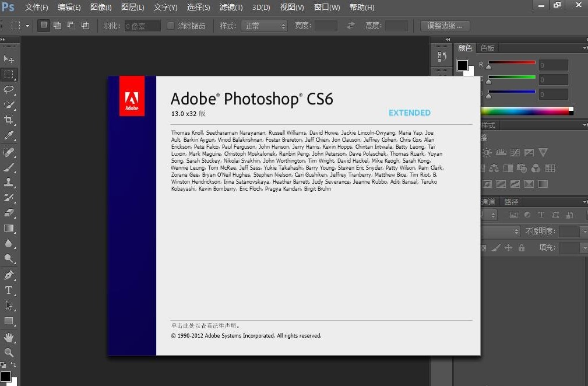This screenshot has width=588, height=386.
Task: Add Brightness/Contrast adjustment
Action: (x=487, y=152)
